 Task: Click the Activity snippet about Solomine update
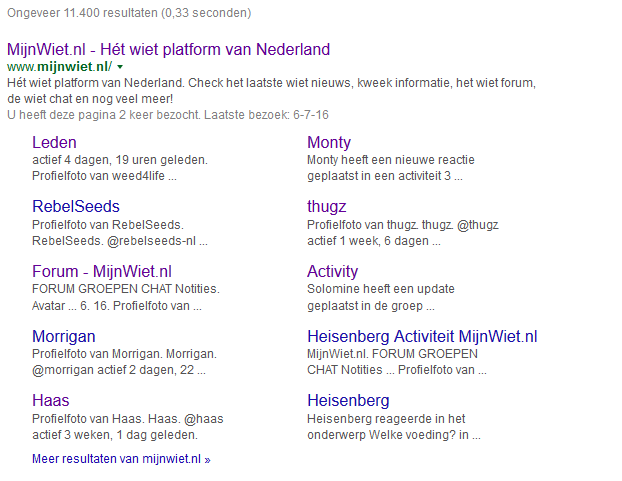click(x=380, y=297)
